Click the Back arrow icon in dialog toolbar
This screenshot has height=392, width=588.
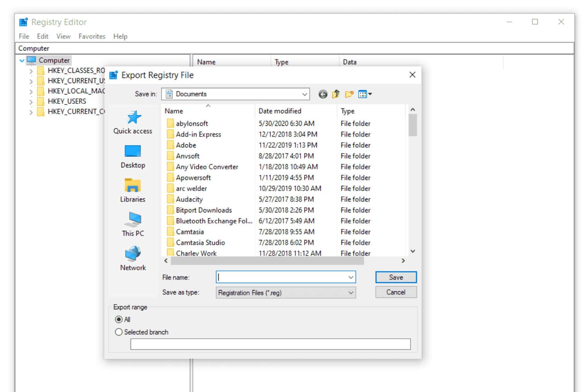(323, 94)
